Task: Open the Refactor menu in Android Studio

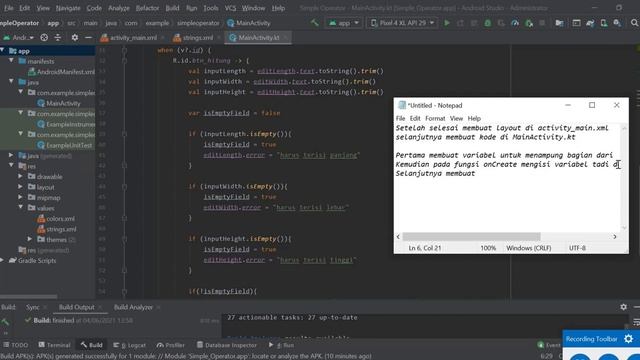Action: pyautogui.click(x=147, y=8)
